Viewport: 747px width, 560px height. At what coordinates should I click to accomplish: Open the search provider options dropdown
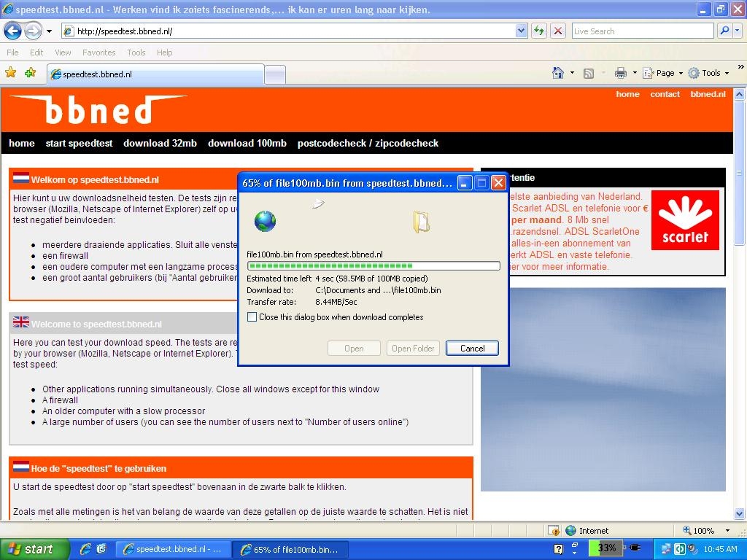737,31
